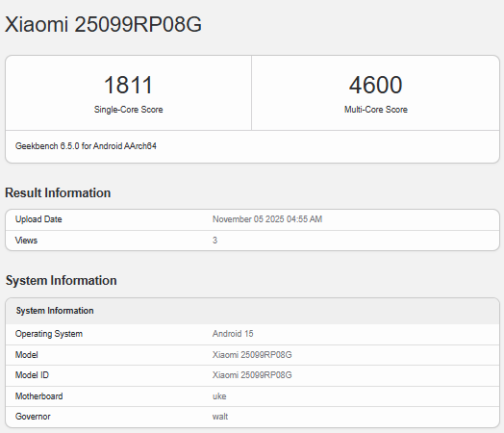The height and width of the screenshot is (433, 504).
Task: Click the Governor label
Action: (33, 417)
